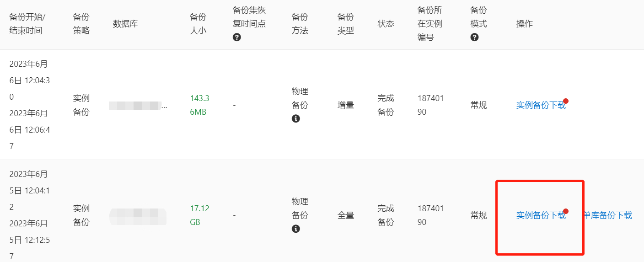644x262 pixels.
Task: Select the 状态 column header
Action: (386, 24)
